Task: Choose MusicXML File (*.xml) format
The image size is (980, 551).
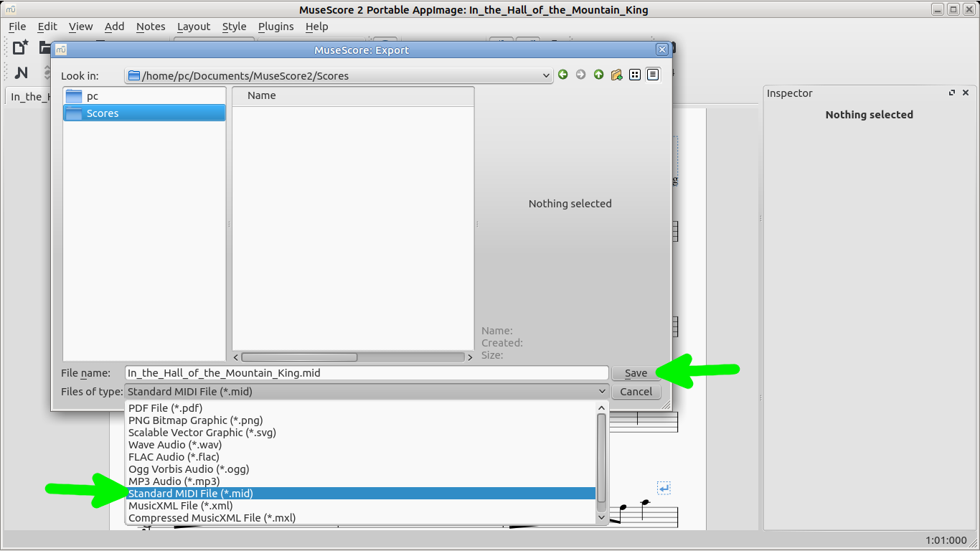Action: [x=360, y=506]
